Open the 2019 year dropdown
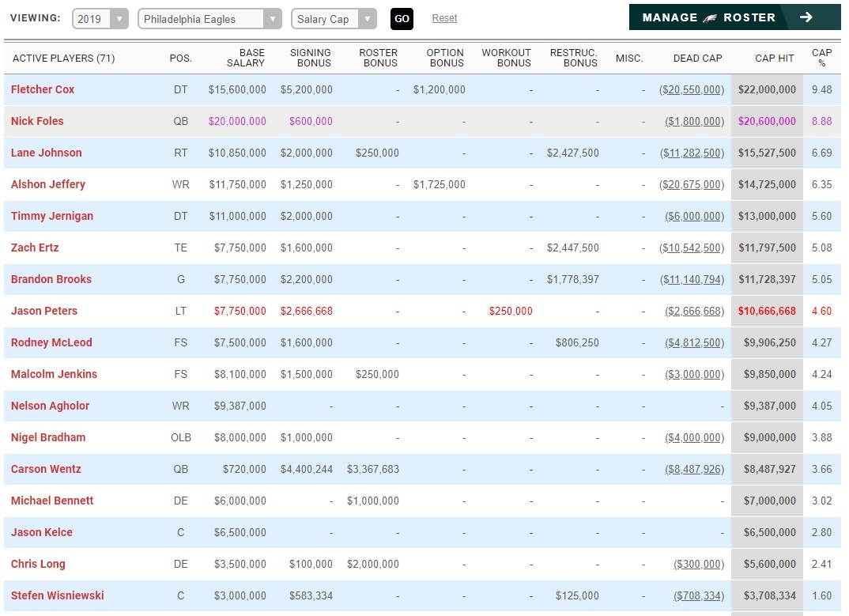 [x=100, y=19]
